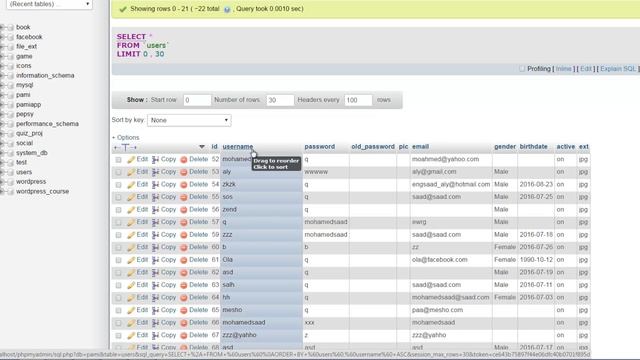Tick the checkbox for row 54 zkzk
This screenshot has height=360, width=640.
(x=118, y=185)
